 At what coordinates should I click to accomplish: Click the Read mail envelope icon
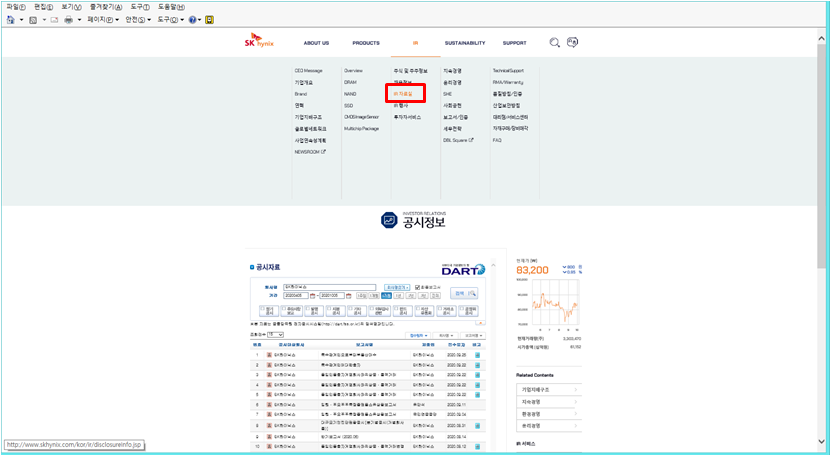[54, 20]
